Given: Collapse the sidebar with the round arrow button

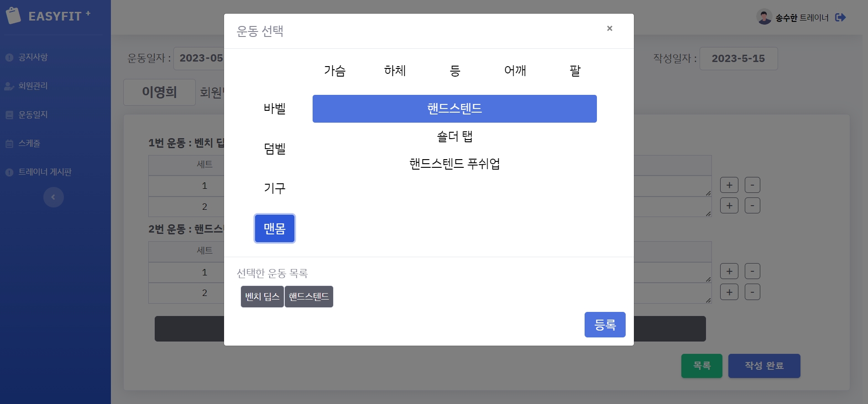Looking at the screenshot, I should click(53, 197).
